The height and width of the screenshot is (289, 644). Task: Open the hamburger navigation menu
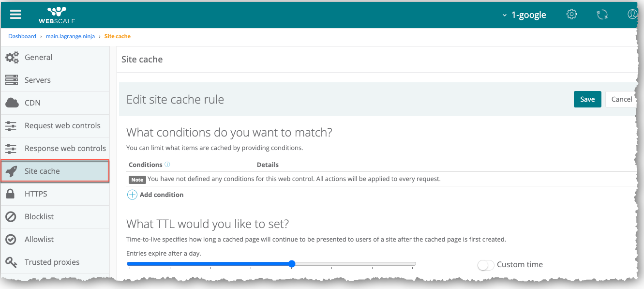(15, 14)
